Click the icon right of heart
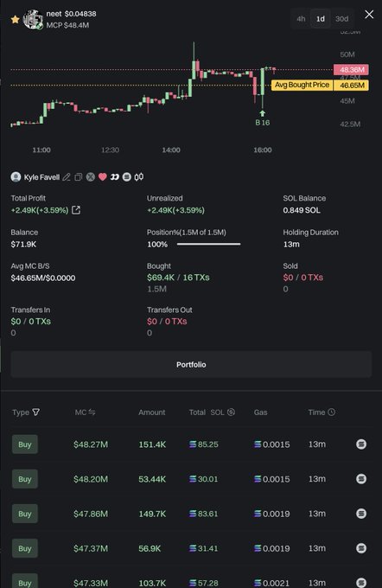This screenshot has height=588, width=382. (x=115, y=177)
